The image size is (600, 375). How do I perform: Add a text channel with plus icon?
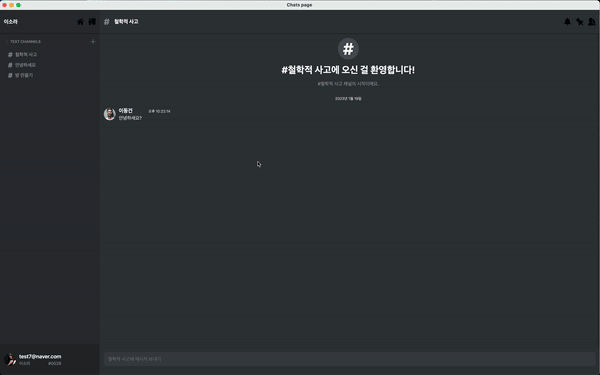[93, 41]
